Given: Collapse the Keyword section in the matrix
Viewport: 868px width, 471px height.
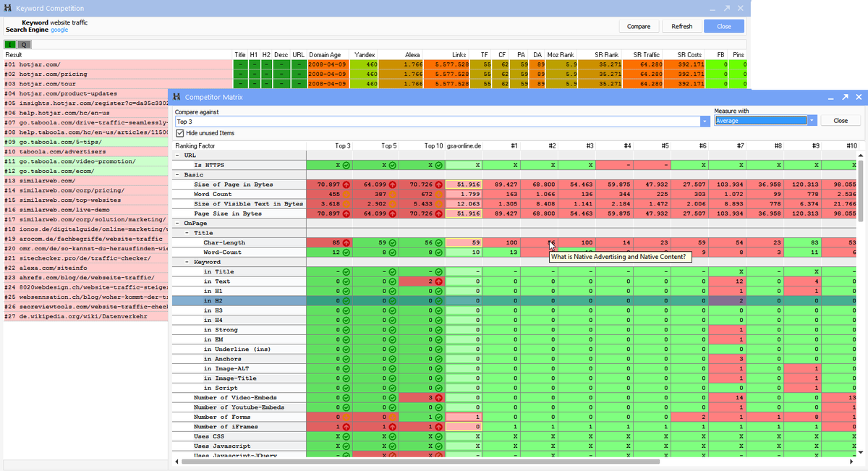Looking at the screenshot, I should point(185,261).
